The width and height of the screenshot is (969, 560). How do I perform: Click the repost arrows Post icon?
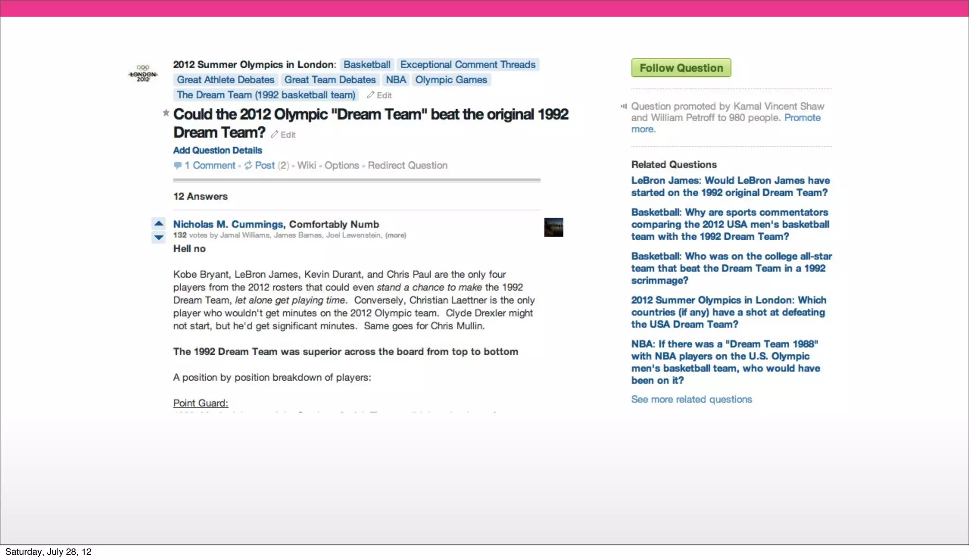tap(248, 166)
